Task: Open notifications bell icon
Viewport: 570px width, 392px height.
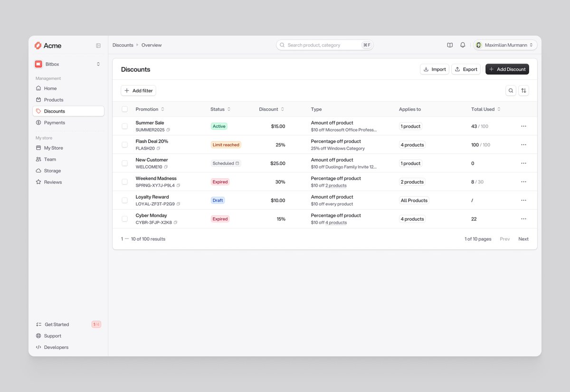Action: tap(463, 45)
